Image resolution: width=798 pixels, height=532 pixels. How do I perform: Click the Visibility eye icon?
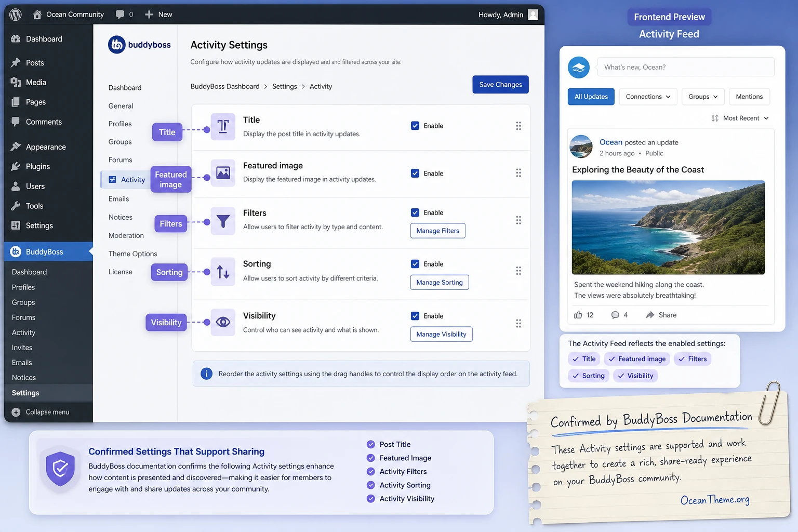[x=223, y=322]
